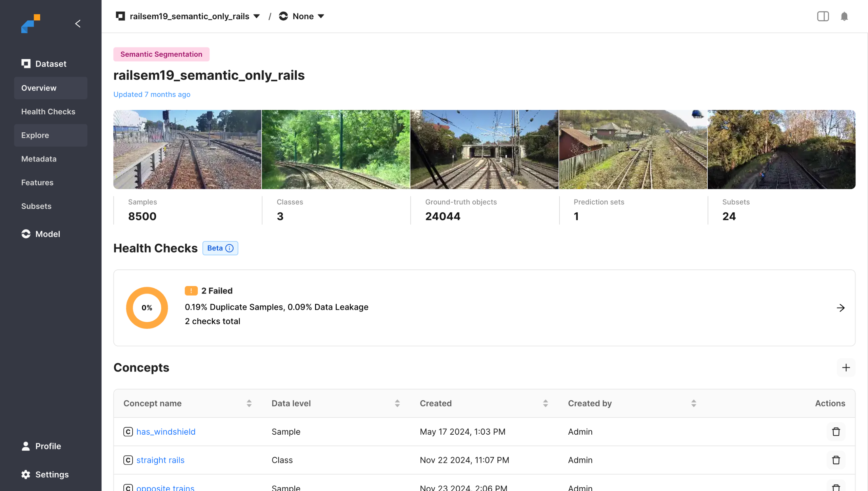
Task: Go to Health Checks in sidebar
Action: [48, 112]
